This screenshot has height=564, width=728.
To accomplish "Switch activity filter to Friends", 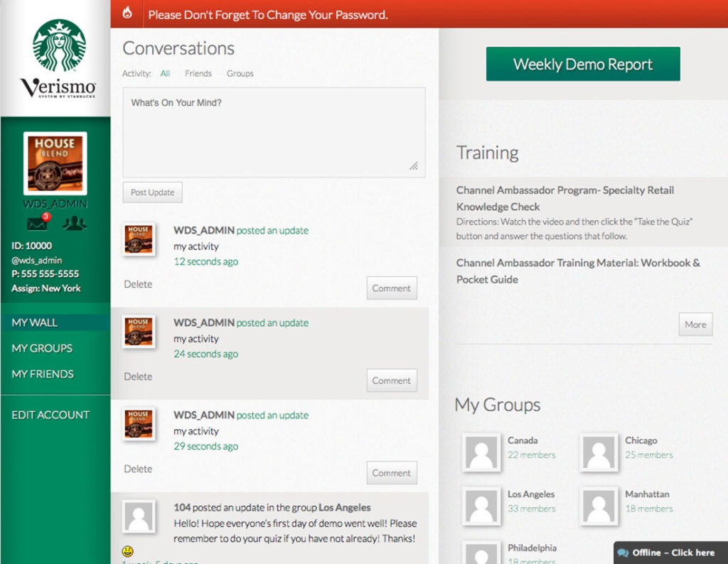I will pyautogui.click(x=198, y=73).
